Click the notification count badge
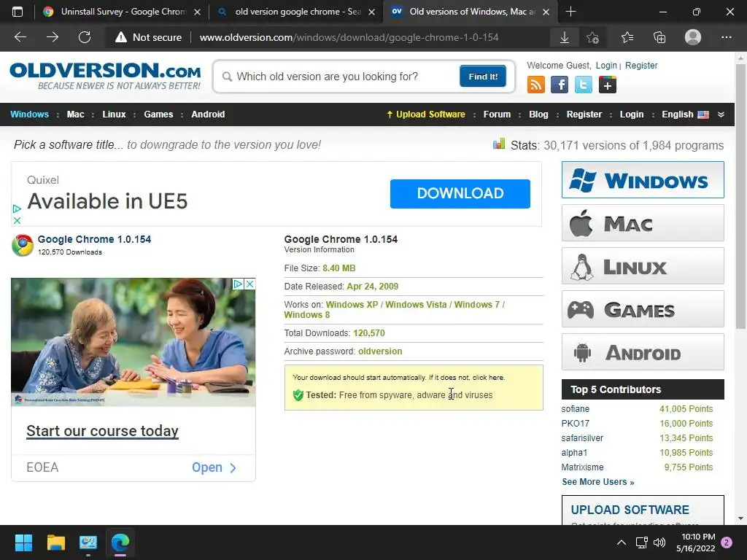 point(727,542)
